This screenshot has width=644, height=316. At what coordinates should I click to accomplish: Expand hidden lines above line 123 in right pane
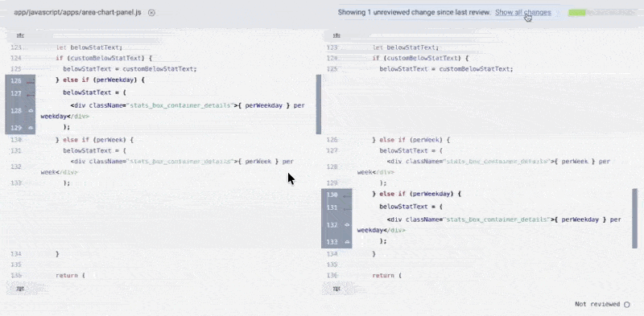(x=336, y=36)
